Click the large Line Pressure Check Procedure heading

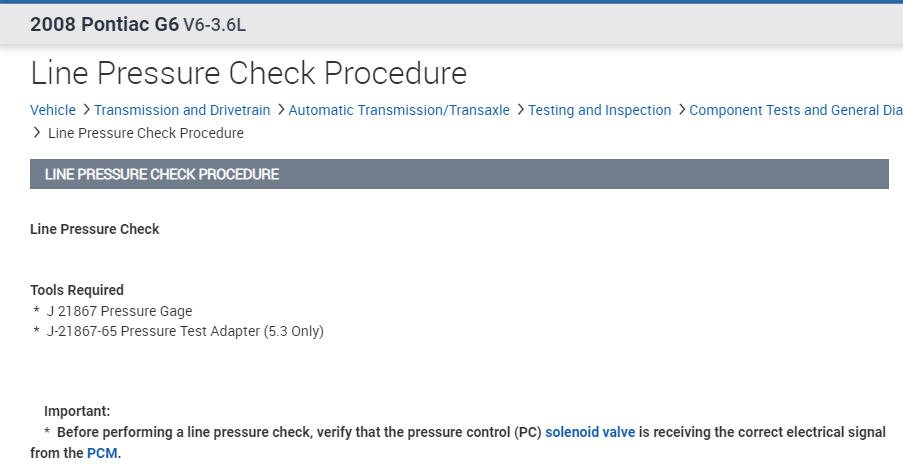(249, 73)
